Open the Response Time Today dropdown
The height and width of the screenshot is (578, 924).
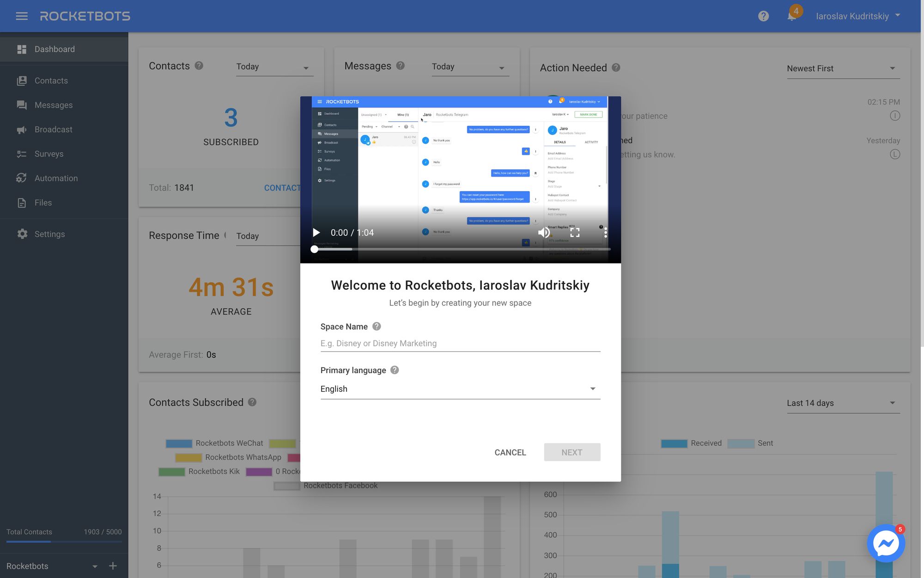coord(268,236)
